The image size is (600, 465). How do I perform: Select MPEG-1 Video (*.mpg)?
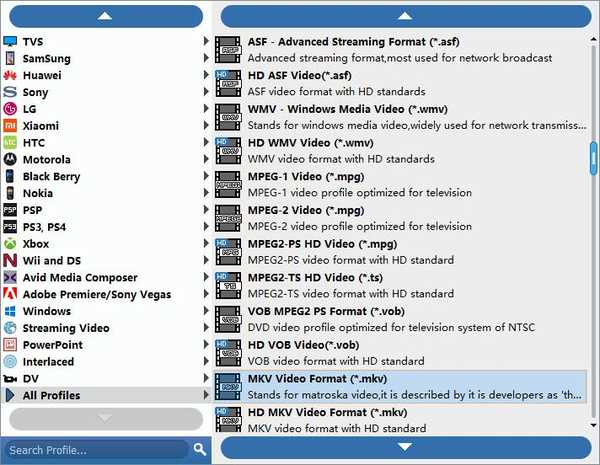click(x=400, y=184)
